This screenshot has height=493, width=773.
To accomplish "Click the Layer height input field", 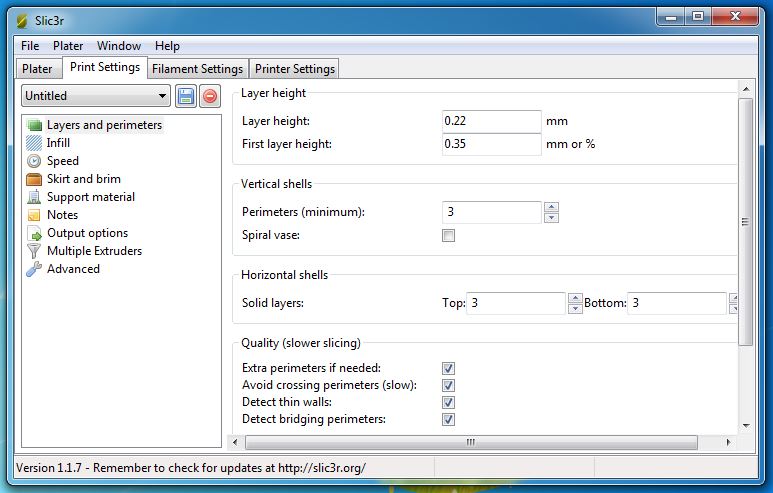I will pos(492,121).
